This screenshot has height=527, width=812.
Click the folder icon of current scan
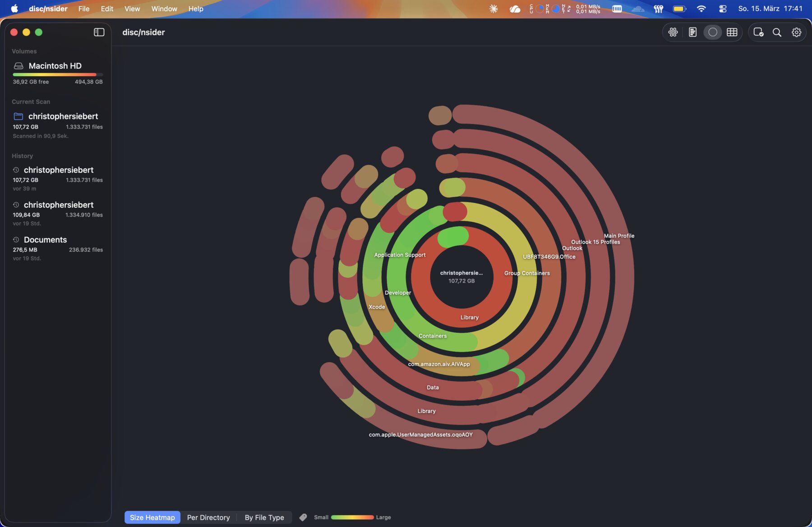tap(18, 116)
